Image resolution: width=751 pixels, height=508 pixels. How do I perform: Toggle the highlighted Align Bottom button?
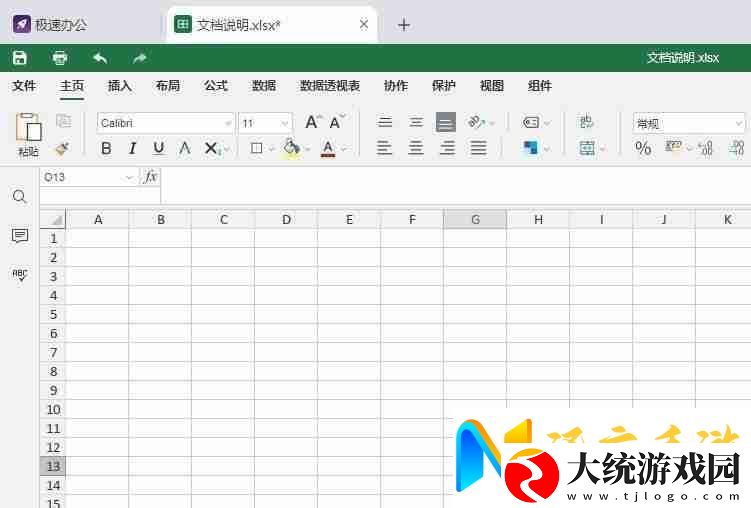(x=445, y=122)
